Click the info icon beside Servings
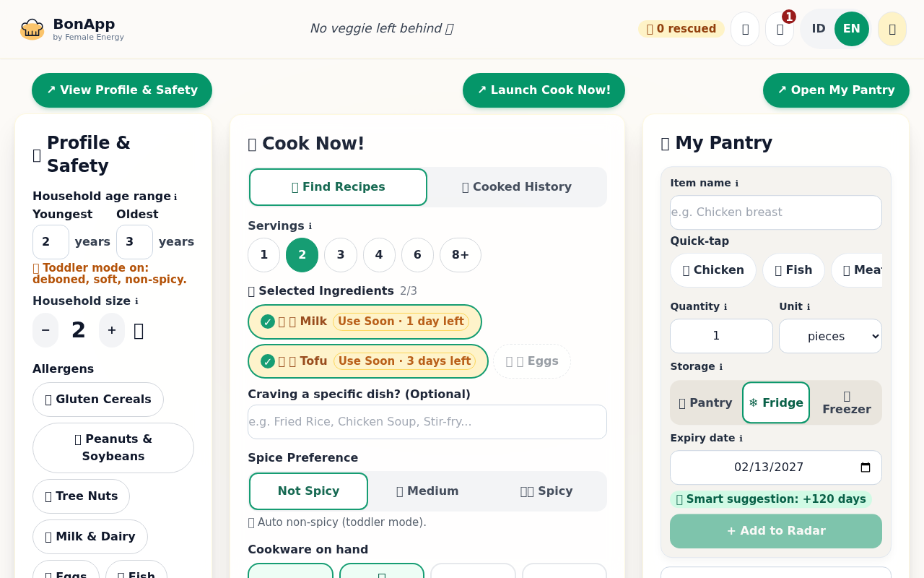Image resolution: width=924 pixels, height=578 pixels. pos(310,226)
